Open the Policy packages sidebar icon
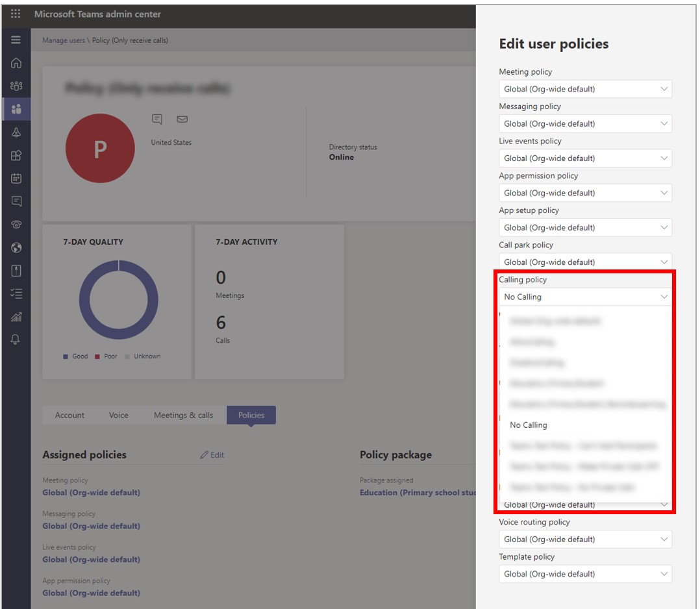Screen dimensions: 700x609 pyautogui.click(x=16, y=271)
